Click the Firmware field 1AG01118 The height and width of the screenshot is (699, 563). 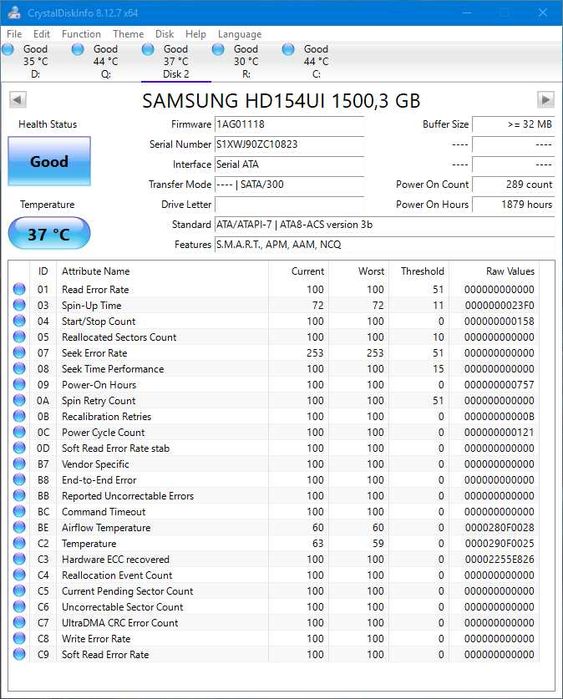coord(289,124)
